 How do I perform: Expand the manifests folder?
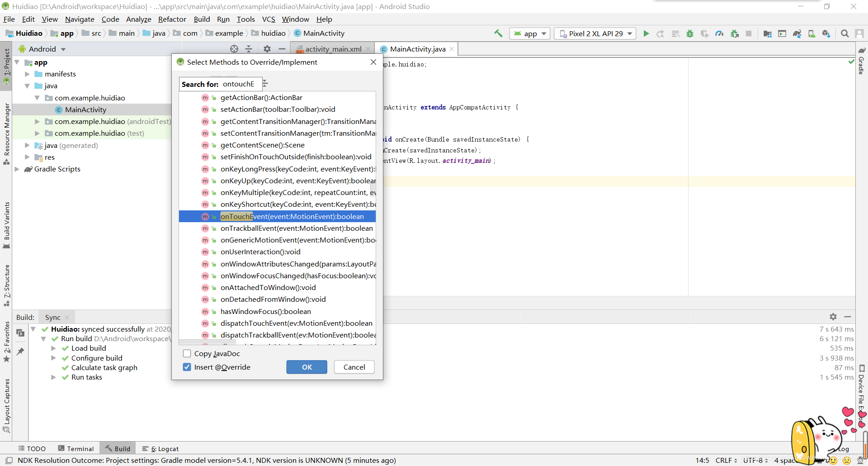coord(27,74)
